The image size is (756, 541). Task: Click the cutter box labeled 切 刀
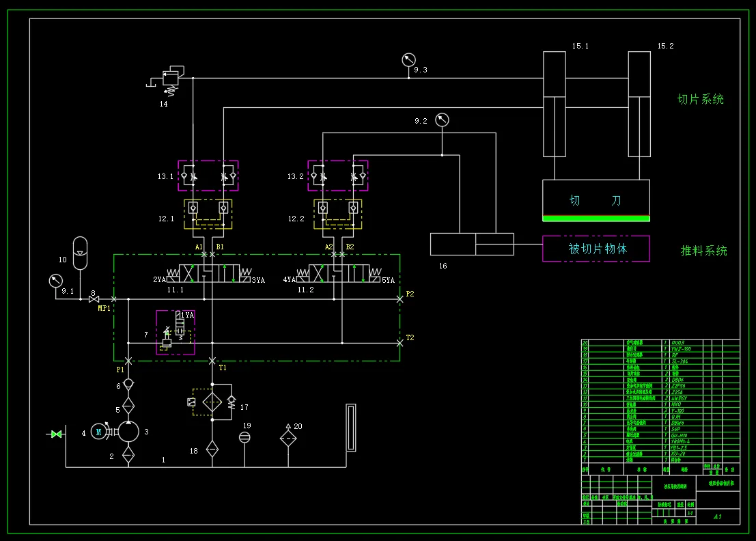coord(596,201)
